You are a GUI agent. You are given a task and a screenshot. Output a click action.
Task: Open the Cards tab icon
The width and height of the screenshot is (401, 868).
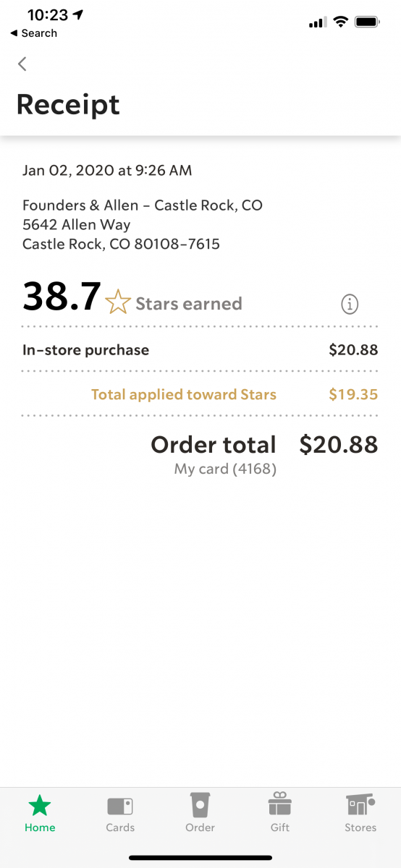120,806
